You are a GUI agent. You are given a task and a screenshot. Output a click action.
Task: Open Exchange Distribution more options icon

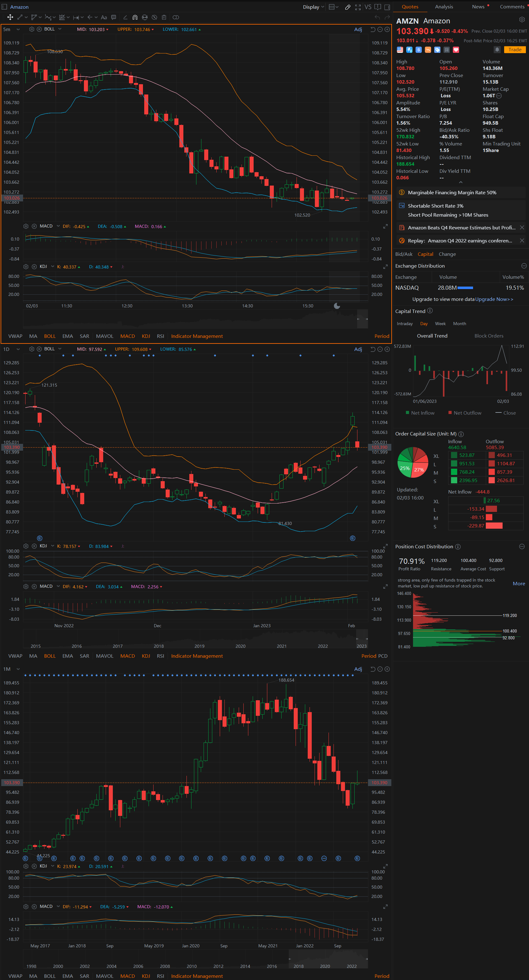(524, 266)
